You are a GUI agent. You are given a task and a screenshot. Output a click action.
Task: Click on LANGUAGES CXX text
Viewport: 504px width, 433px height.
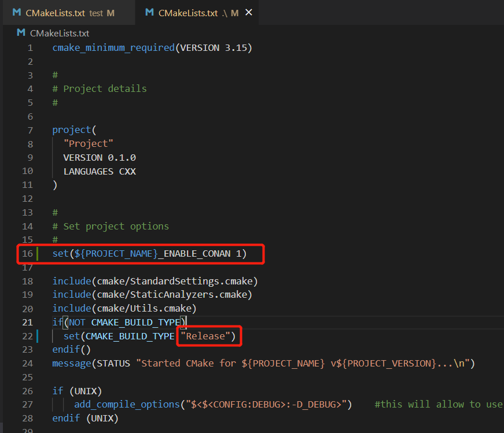click(x=100, y=172)
